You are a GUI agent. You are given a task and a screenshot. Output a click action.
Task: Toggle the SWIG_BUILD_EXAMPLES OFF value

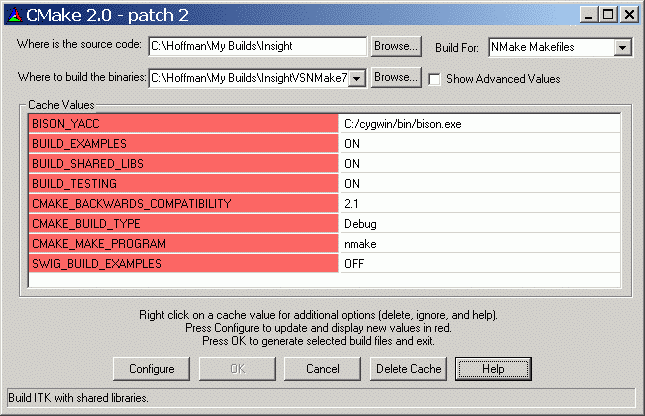[x=480, y=263]
